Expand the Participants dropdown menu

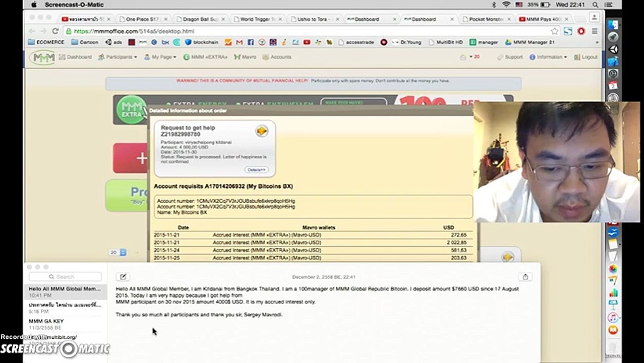(x=118, y=57)
